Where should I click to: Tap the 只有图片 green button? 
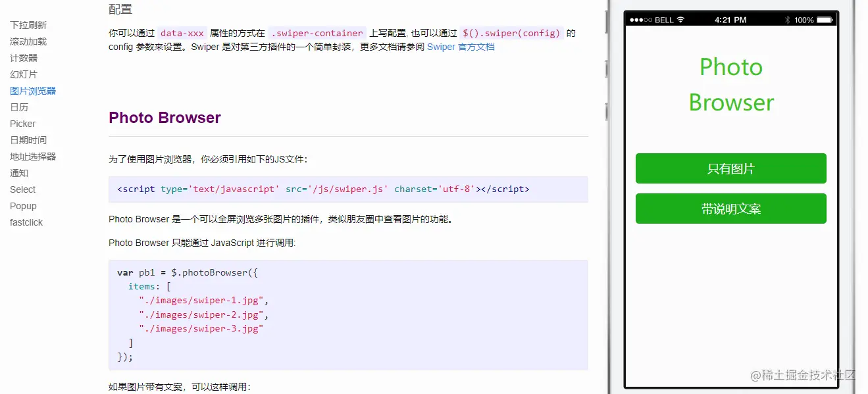point(730,168)
